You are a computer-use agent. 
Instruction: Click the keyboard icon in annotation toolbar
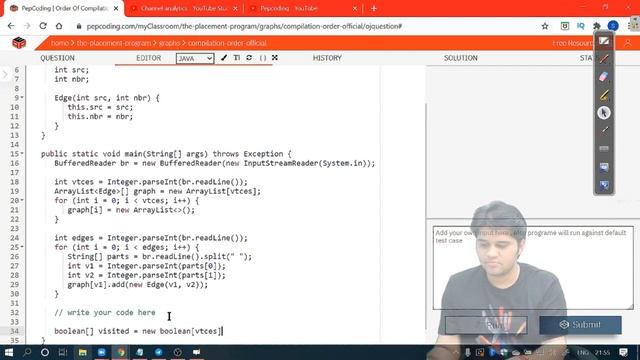[604, 149]
